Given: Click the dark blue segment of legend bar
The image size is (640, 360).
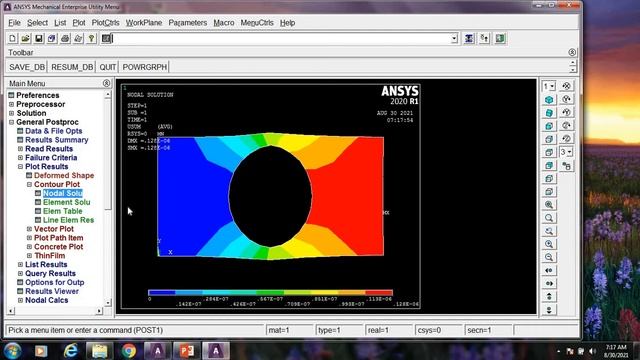Looking at the screenshot, I should [162, 293].
